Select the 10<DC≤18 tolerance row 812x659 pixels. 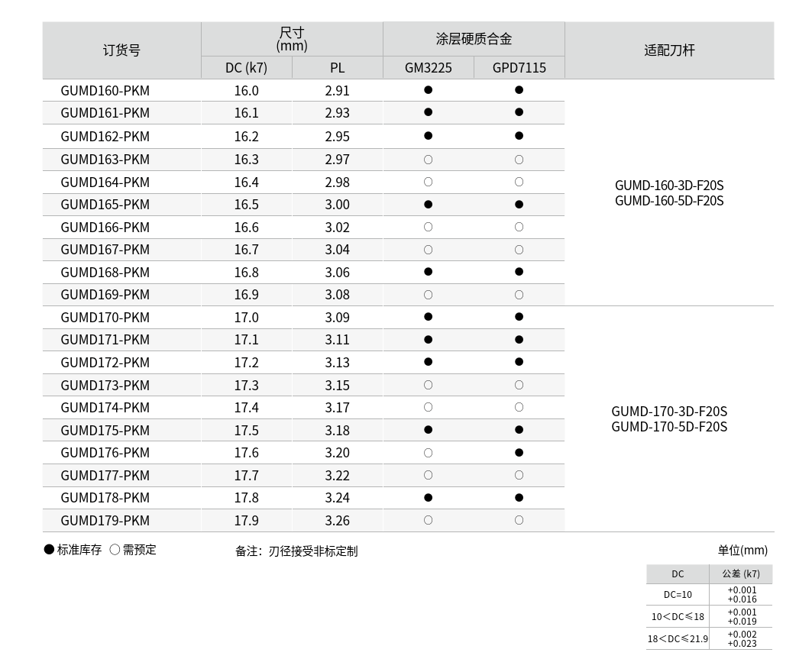pos(678,616)
